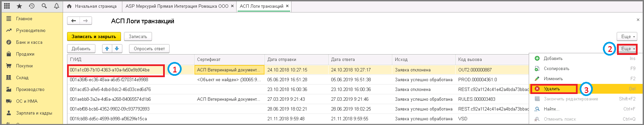Viewport: 644px width, 125px height.
Task: Go back with left arrow button
Action: (x=73, y=21)
